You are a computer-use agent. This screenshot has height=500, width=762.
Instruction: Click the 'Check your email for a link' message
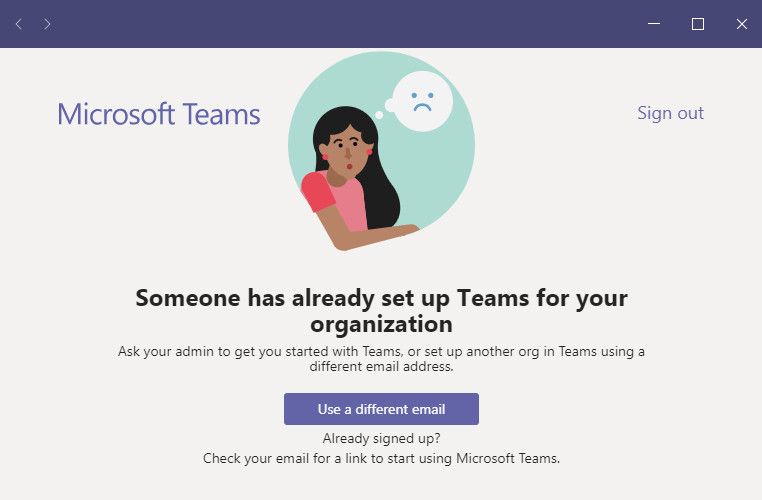(381, 458)
